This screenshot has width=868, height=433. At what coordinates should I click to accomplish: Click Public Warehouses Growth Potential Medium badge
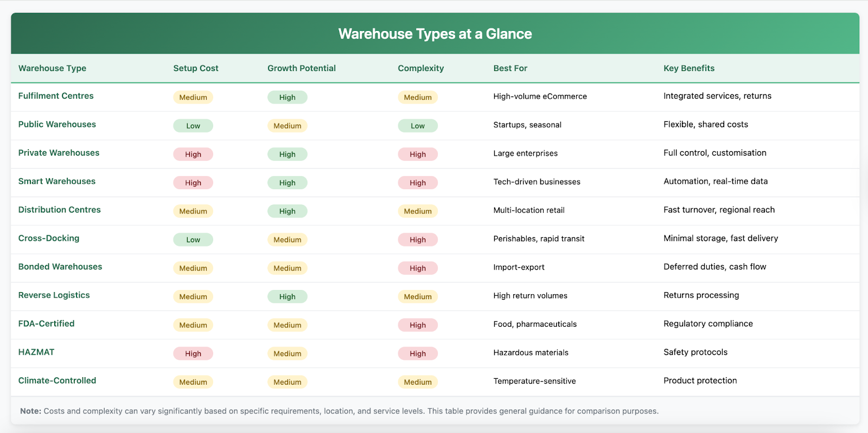(x=288, y=126)
